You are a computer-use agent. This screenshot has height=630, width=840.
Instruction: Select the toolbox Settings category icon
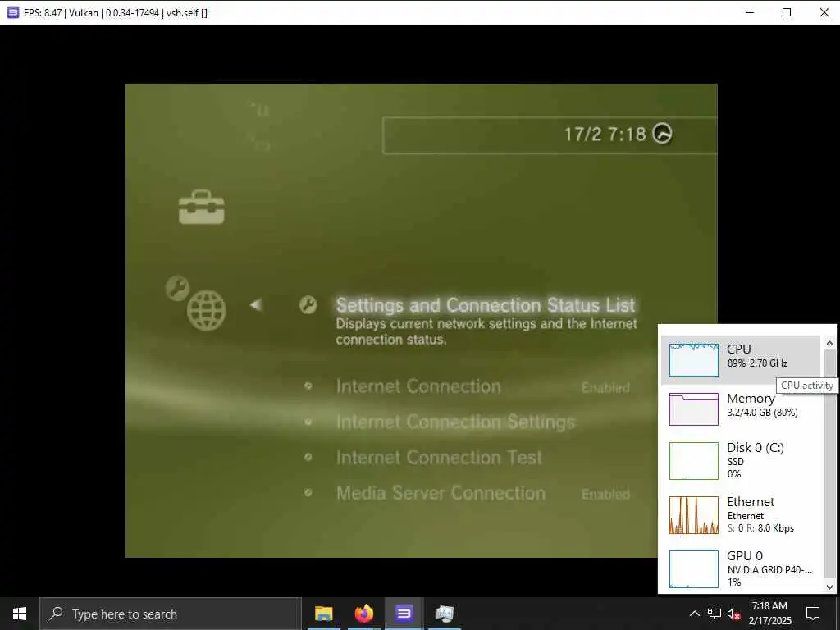tap(202, 207)
